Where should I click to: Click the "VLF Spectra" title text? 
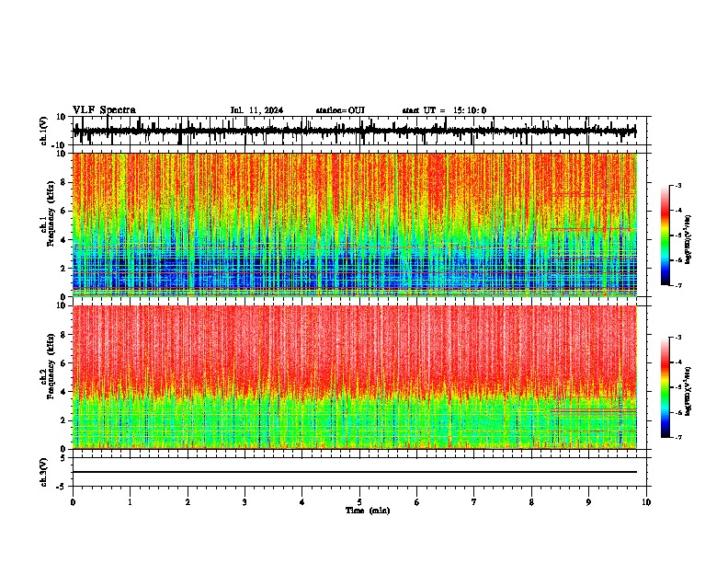click(104, 110)
